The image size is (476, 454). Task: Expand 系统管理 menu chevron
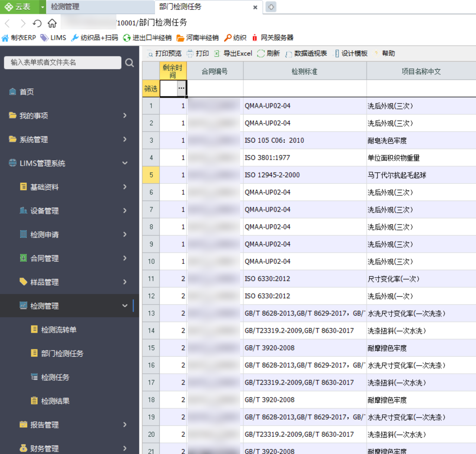click(x=125, y=139)
